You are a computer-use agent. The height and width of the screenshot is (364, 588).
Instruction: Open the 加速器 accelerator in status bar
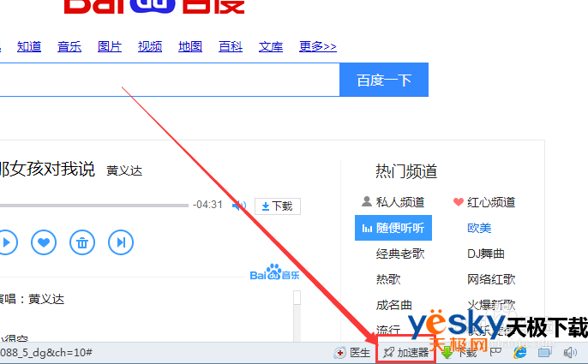pyautogui.click(x=405, y=353)
